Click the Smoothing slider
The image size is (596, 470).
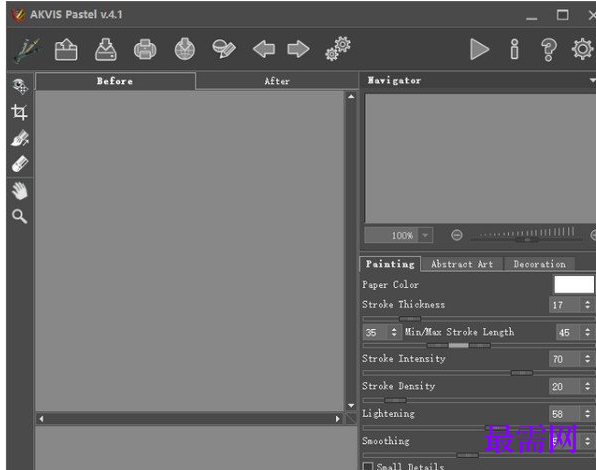[479, 455]
